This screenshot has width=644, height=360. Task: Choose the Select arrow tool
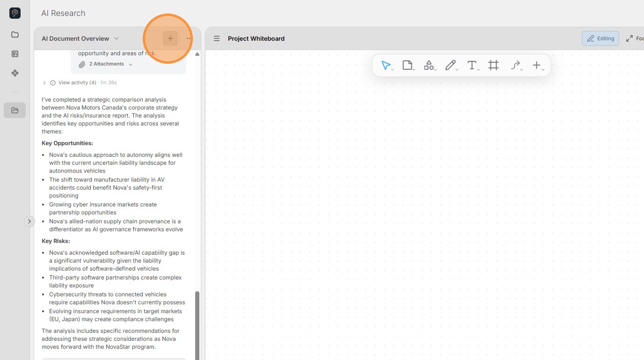pos(386,66)
